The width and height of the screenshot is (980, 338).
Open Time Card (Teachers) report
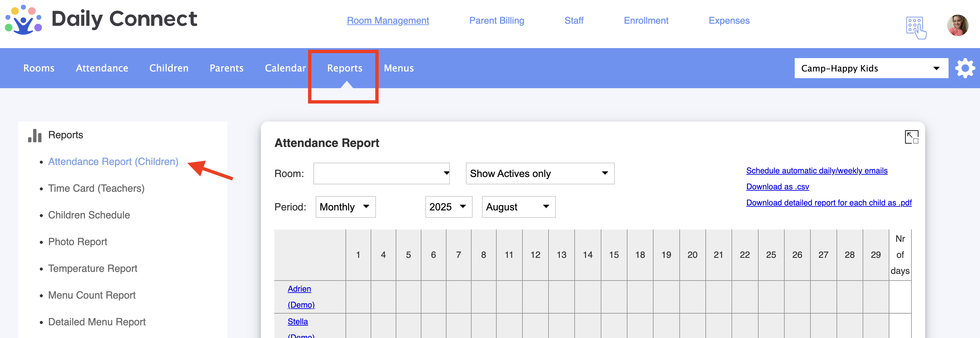pos(96,188)
